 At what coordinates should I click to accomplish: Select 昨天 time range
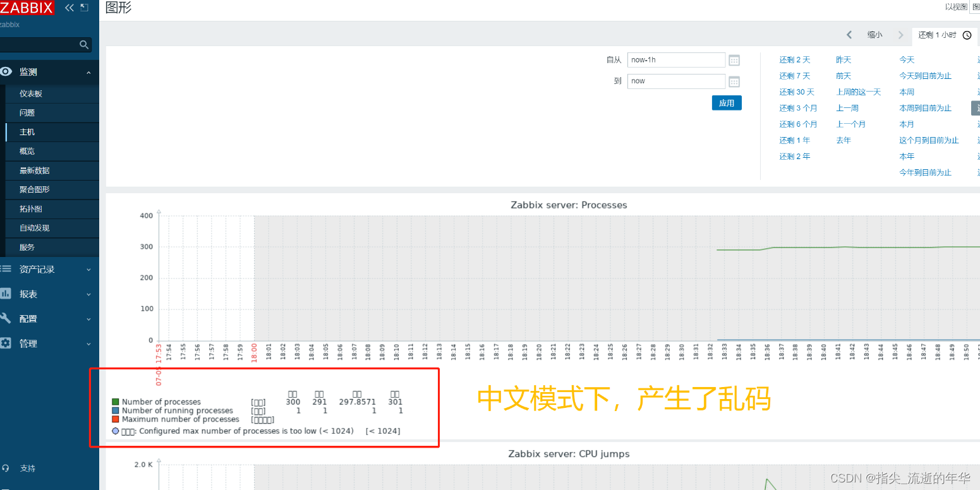[x=844, y=60]
